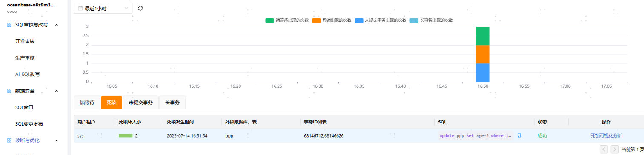Open the 最近1小时 time range dropdown
This screenshot has width=644, height=155.
tap(103, 8)
